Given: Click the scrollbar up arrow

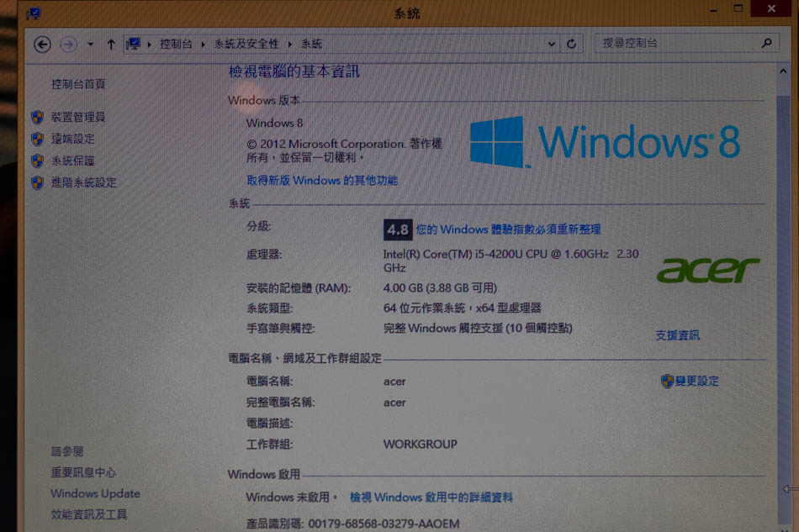Looking at the screenshot, I should [783, 71].
